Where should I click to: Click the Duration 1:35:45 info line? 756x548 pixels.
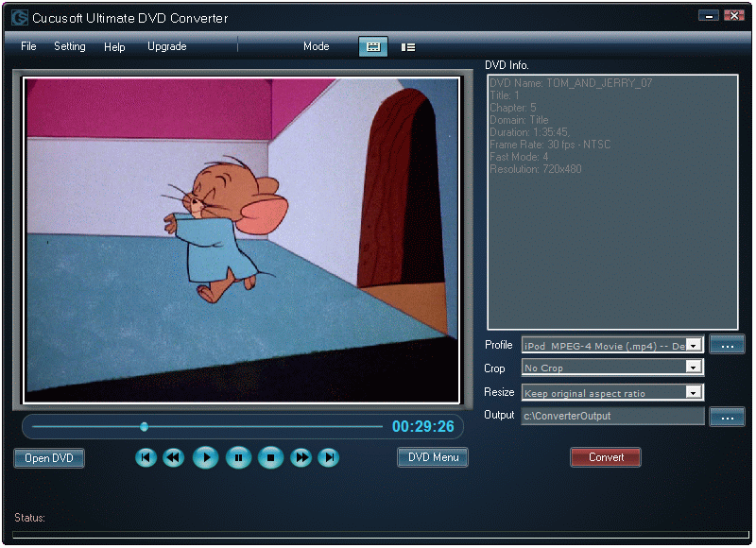coord(529,132)
